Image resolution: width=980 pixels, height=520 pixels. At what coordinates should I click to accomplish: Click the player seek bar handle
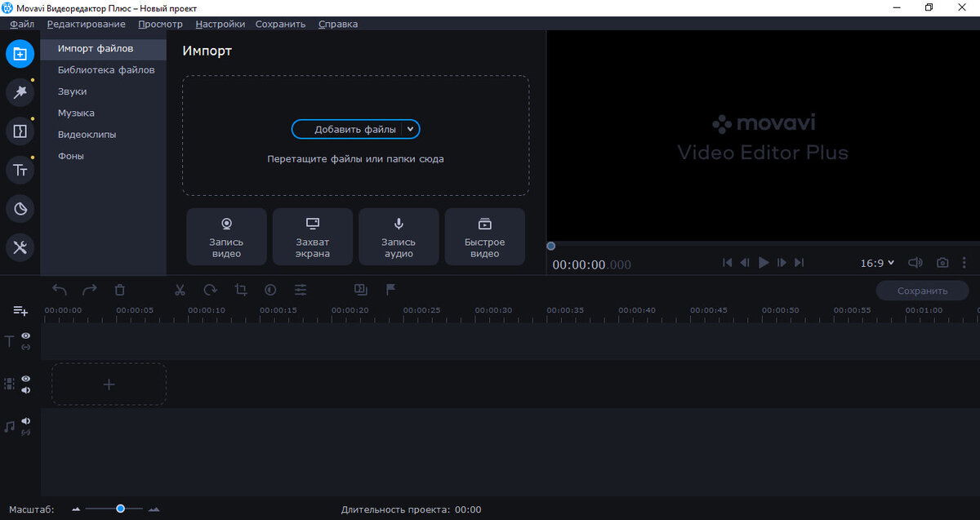[551, 246]
